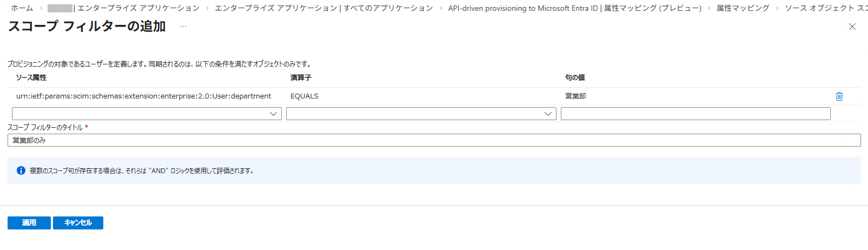Click the 営業部 clause value cell
The width and height of the screenshot is (868, 250).
pyautogui.click(x=575, y=96)
